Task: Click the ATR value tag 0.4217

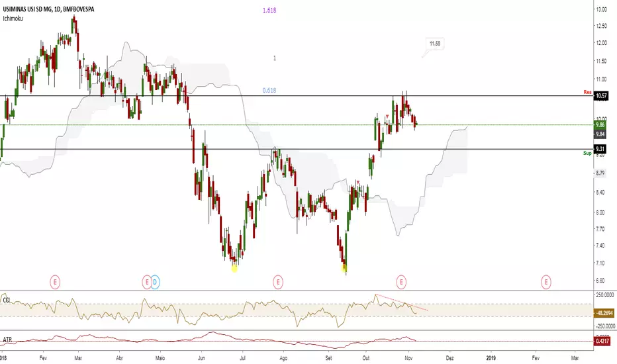Action: point(602,341)
